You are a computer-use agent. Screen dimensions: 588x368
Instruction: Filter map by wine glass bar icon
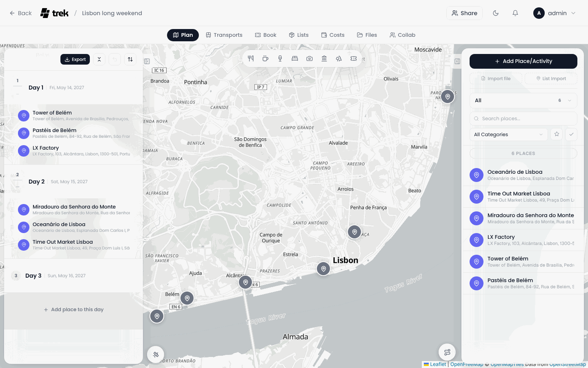pyautogui.click(x=280, y=58)
